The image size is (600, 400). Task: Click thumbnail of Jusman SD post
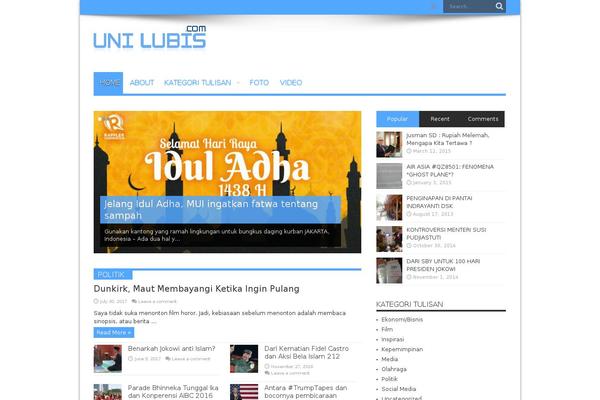[389, 144]
